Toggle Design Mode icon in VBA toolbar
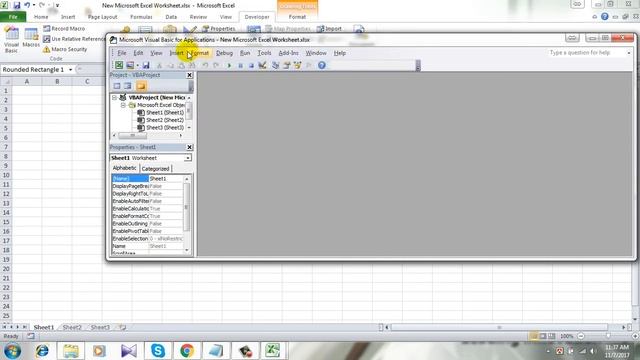Image resolution: width=640 pixels, height=360 pixels. (262, 65)
